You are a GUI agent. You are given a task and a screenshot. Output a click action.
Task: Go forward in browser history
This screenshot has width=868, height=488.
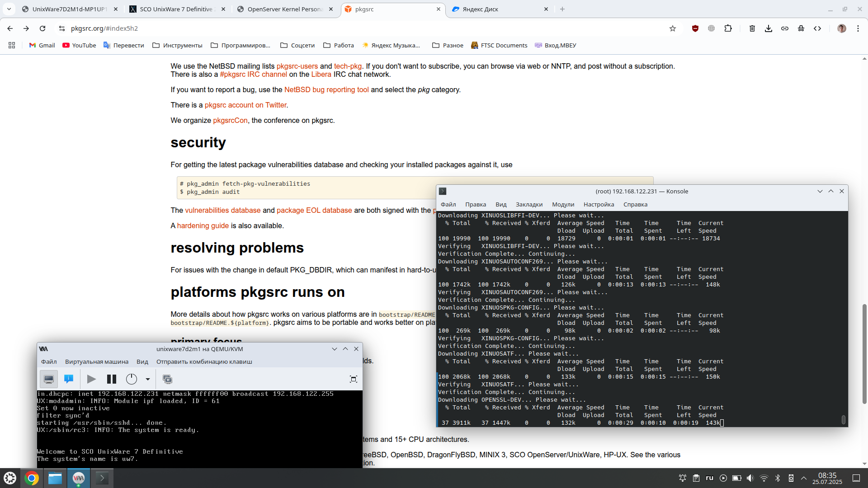26,28
